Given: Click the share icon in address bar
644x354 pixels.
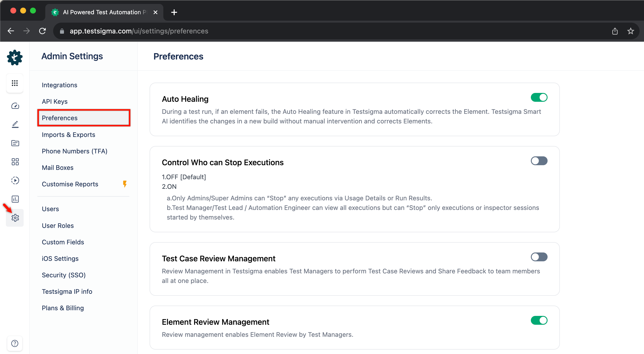Looking at the screenshot, I should tap(615, 31).
